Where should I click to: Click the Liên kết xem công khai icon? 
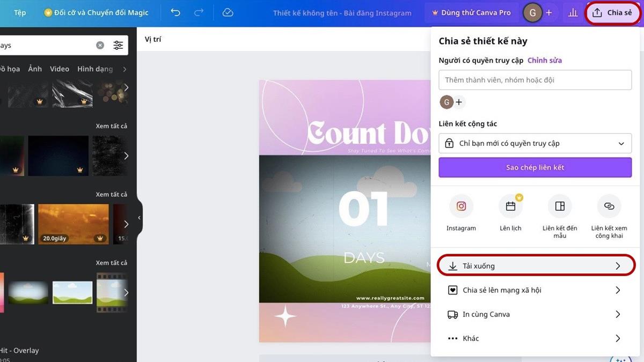coord(609,206)
